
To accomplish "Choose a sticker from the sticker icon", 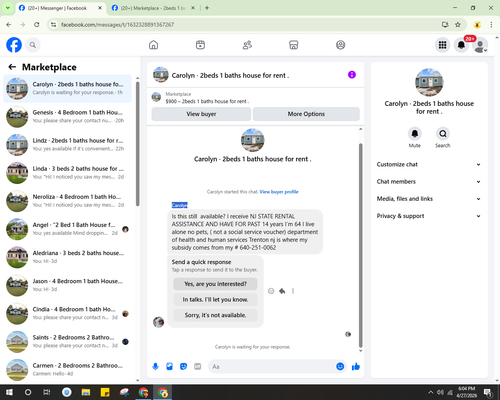I will point(183,367).
